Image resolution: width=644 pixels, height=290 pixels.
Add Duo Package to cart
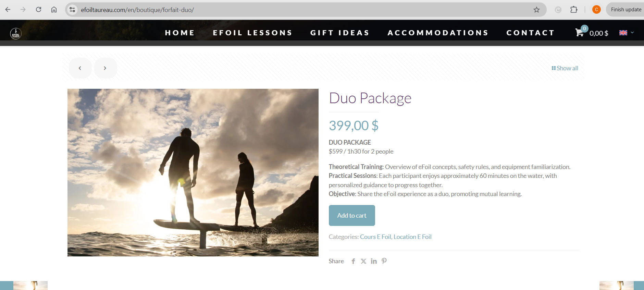click(x=352, y=215)
